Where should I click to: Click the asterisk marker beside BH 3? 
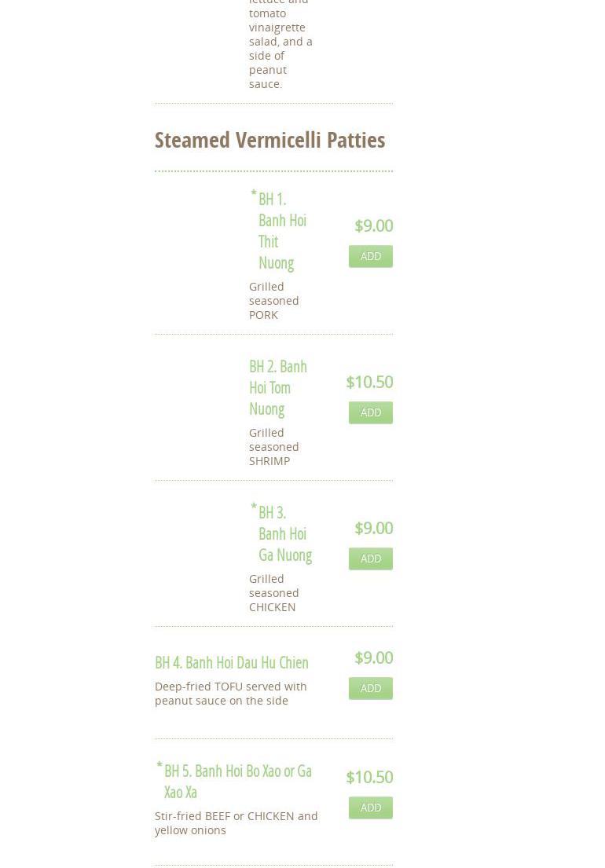[x=253, y=507]
